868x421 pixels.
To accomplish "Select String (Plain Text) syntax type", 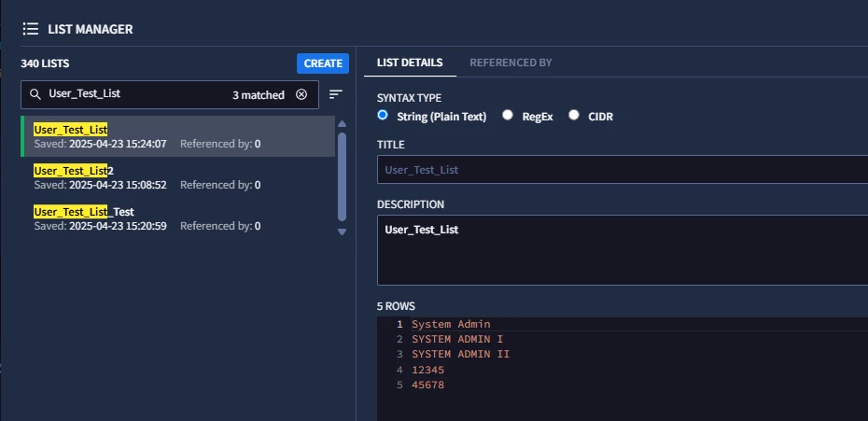I will pyautogui.click(x=383, y=115).
